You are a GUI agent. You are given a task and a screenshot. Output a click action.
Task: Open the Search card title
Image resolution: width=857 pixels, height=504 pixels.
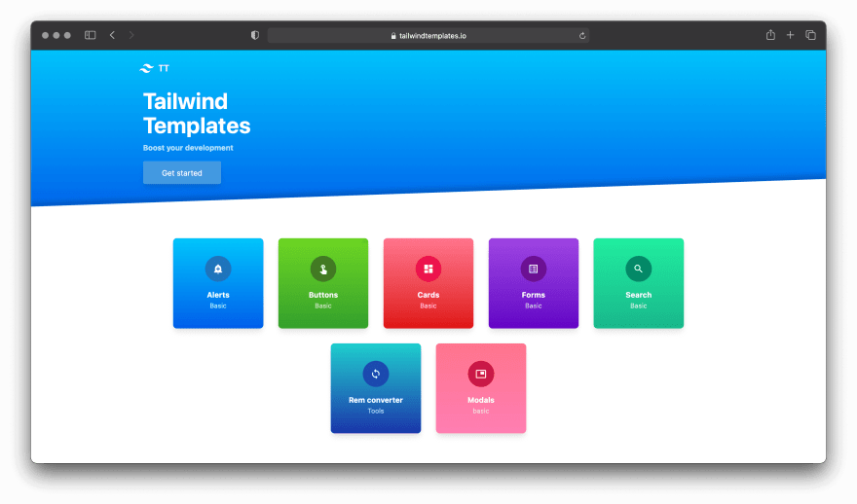click(639, 295)
